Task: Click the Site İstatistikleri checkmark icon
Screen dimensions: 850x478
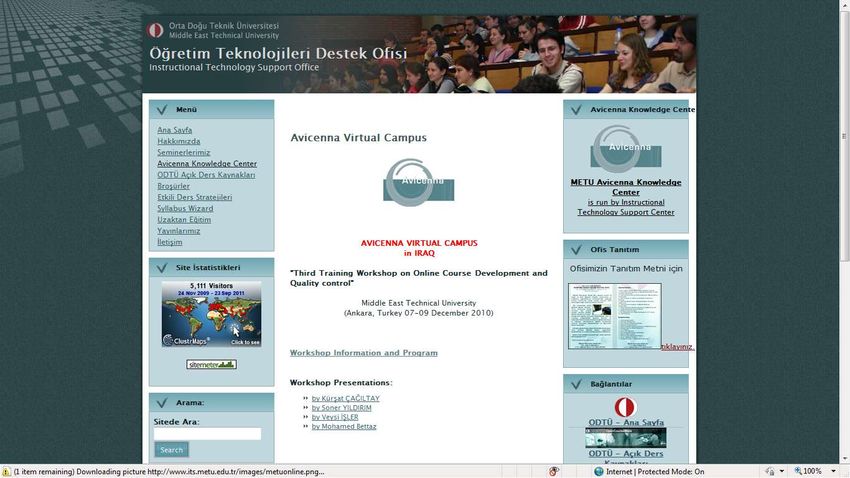Action: pyautogui.click(x=162, y=268)
